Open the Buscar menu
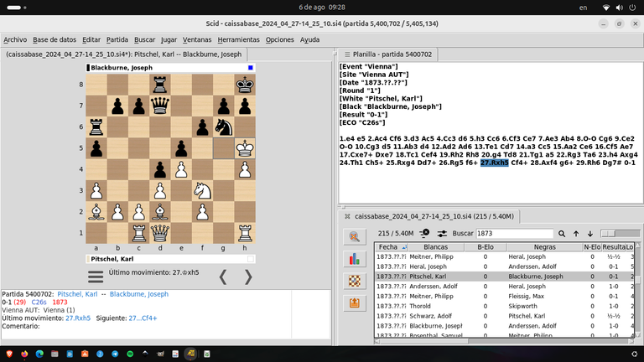This screenshot has height=362, width=644. click(144, 40)
